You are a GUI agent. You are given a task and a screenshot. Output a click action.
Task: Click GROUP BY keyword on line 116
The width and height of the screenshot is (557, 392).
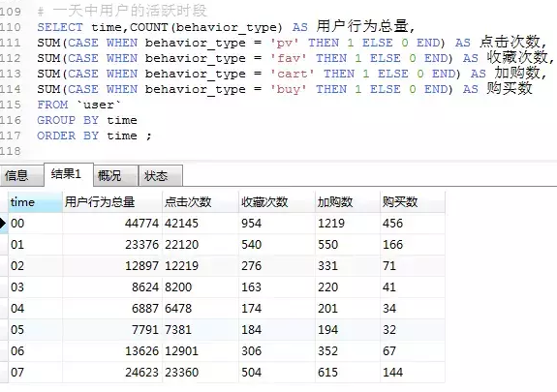click(x=68, y=120)
